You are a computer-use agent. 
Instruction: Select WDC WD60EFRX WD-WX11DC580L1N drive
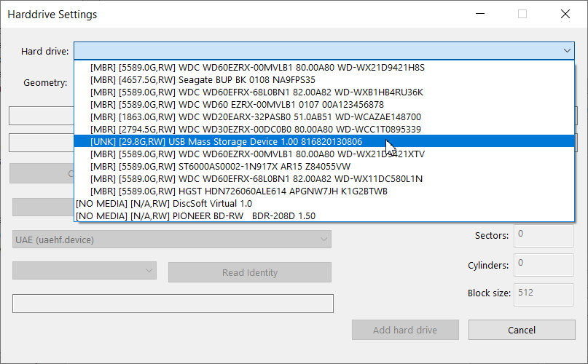click(324, 179)
